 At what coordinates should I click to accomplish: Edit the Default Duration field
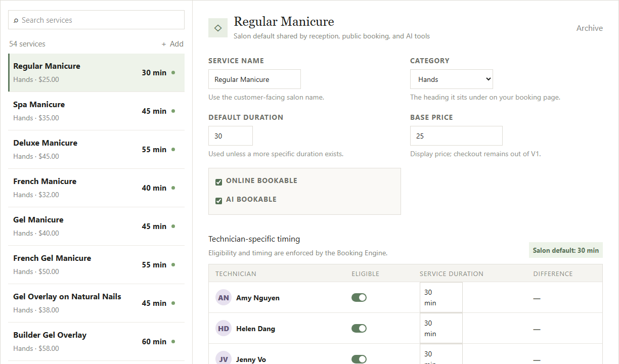(x=231, y=136)
